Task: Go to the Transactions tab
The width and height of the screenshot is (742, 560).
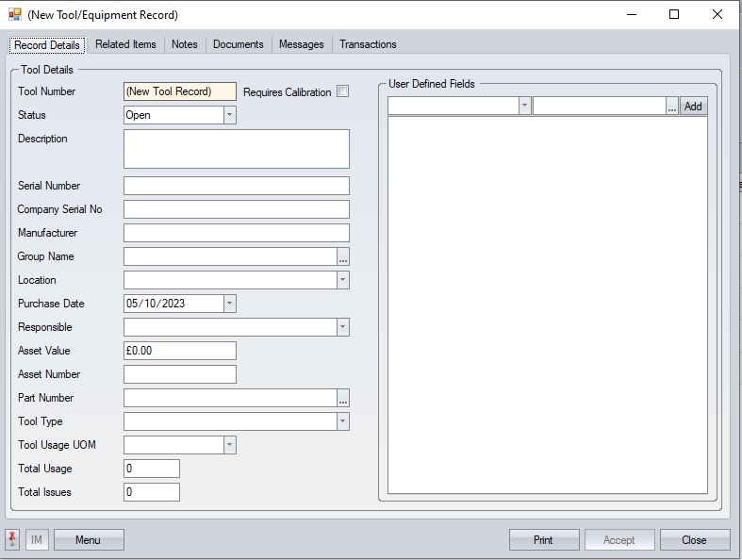Action: (368, 44)
